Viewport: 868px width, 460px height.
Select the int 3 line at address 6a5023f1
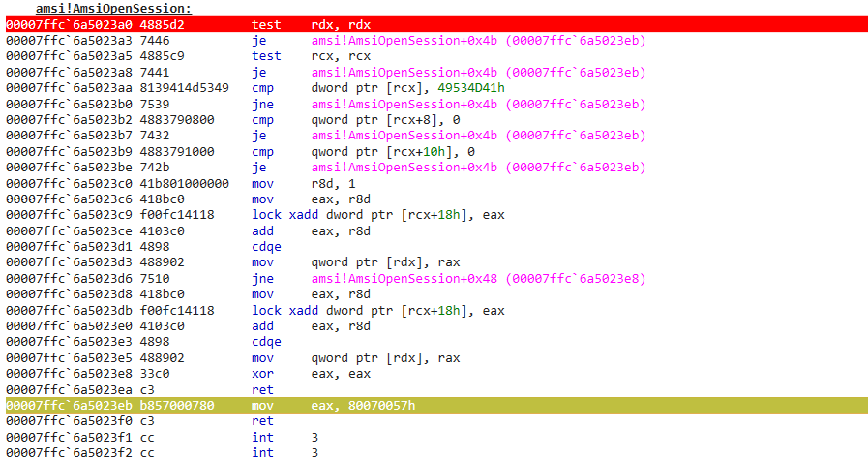click(162, 437)
